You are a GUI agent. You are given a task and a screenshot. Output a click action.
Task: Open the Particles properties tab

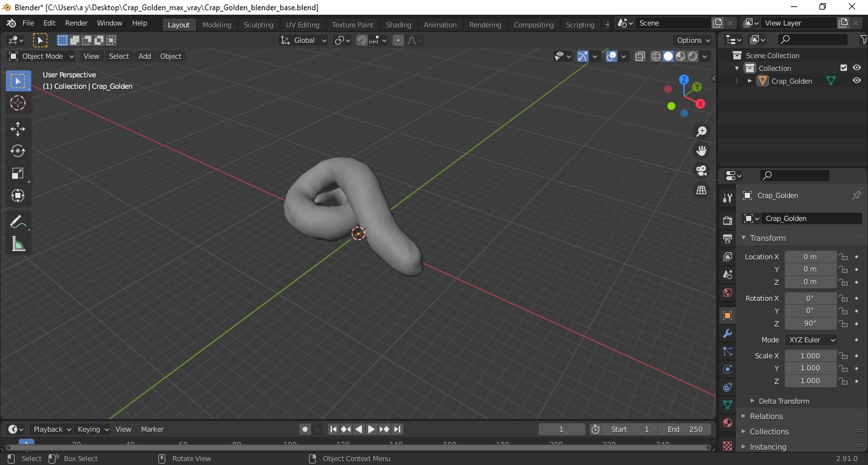(727, 351)
